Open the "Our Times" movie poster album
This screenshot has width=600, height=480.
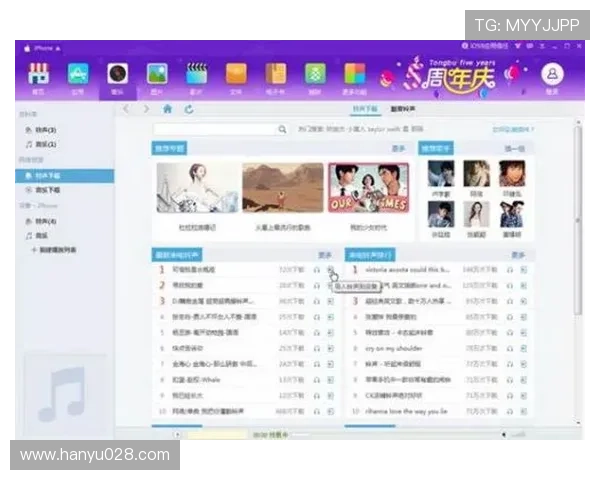[368, 188]
